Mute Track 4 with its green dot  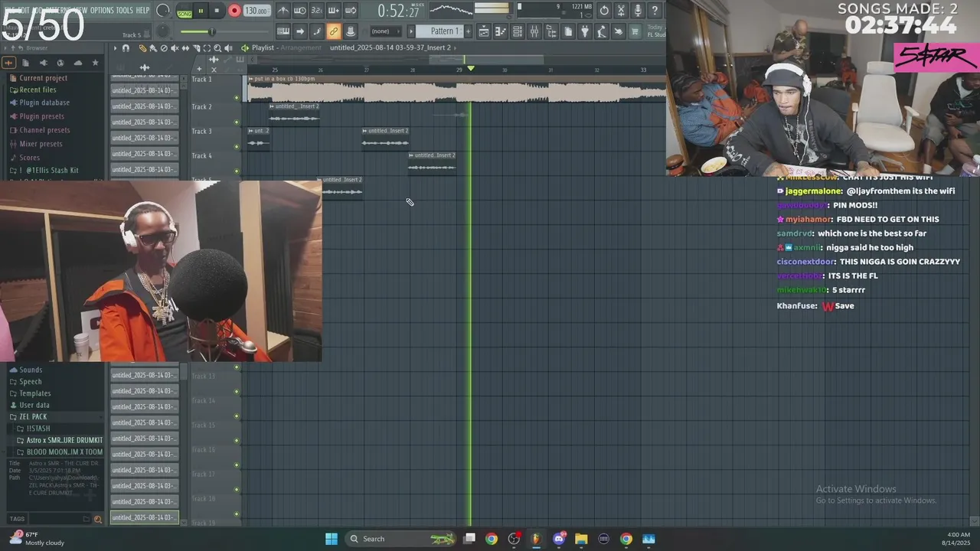click(x=237, y=171)
